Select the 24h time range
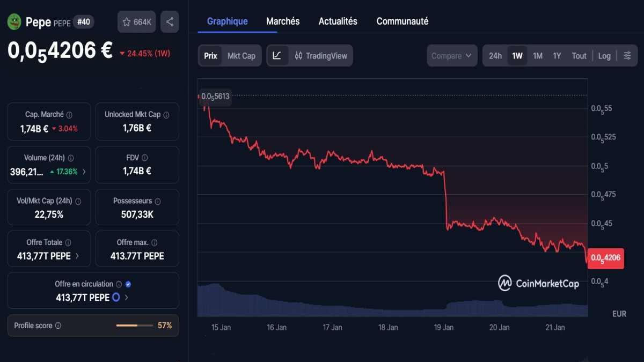The image size is (644, 362). pos(495,56)
